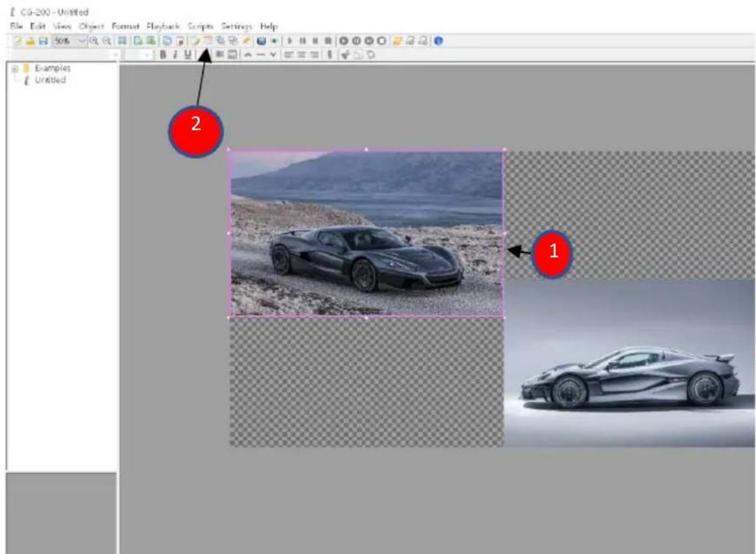
Task: Select the car on mountain road image
Action: (367, 234)
